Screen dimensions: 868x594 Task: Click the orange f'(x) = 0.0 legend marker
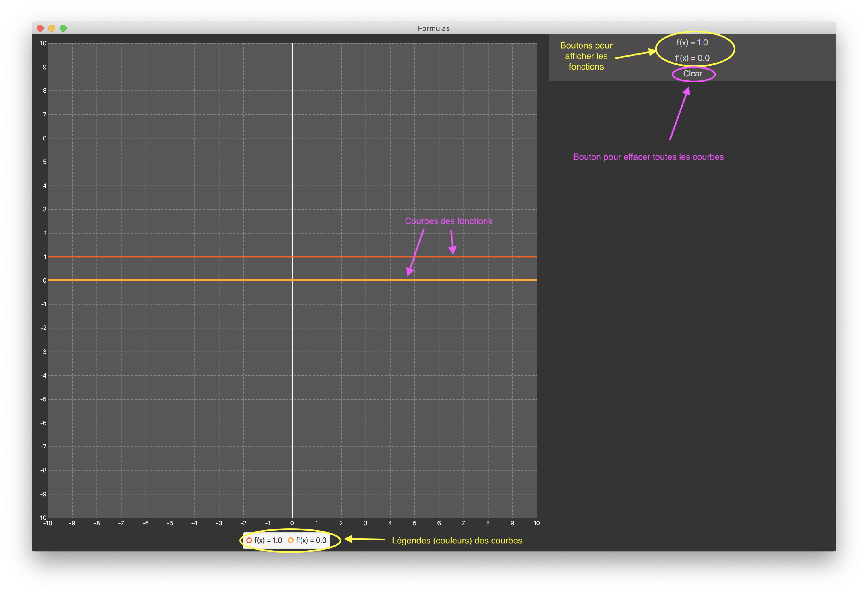pyautogui.click(x=290, y=540)
